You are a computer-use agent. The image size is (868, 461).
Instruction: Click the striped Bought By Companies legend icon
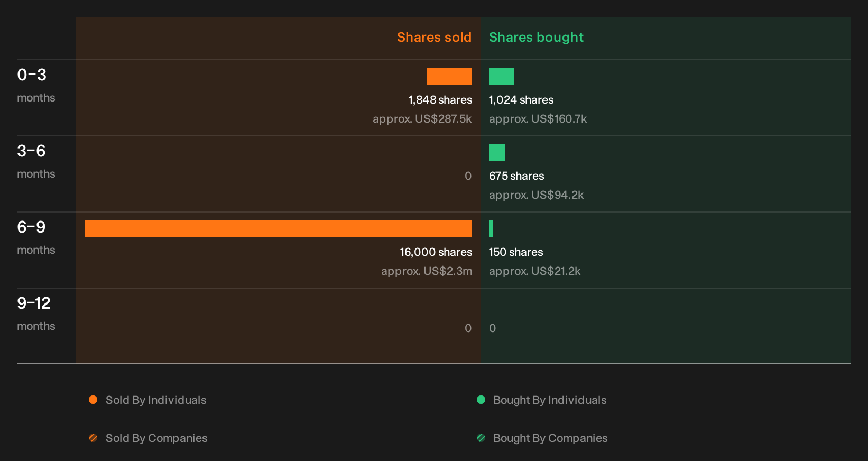[x=481, y=438]
